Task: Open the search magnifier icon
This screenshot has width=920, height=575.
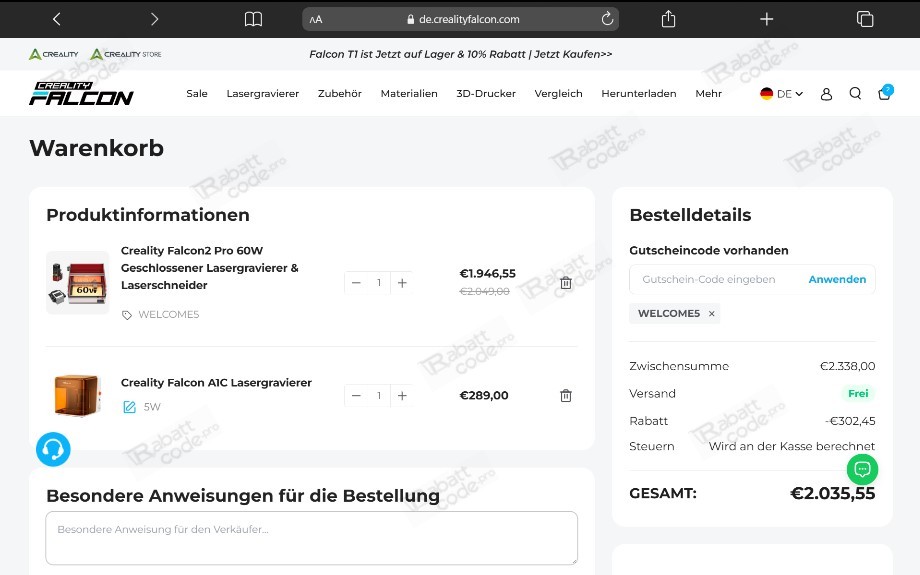Action: [x=855, y=93]
